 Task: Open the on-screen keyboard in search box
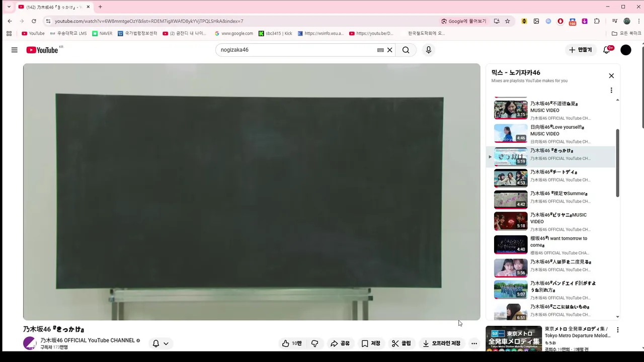pos(380,50)
